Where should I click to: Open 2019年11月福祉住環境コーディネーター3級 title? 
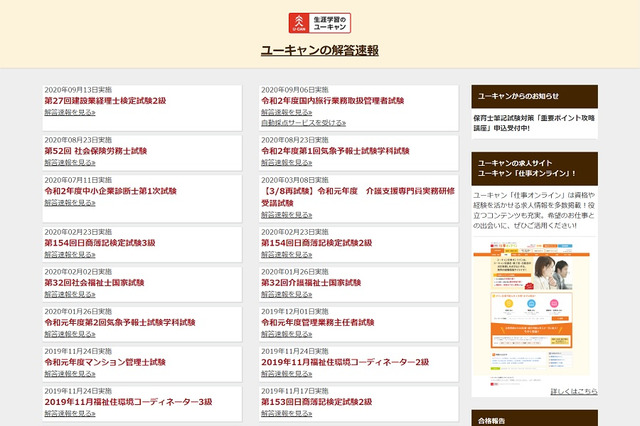click(128, 402)
